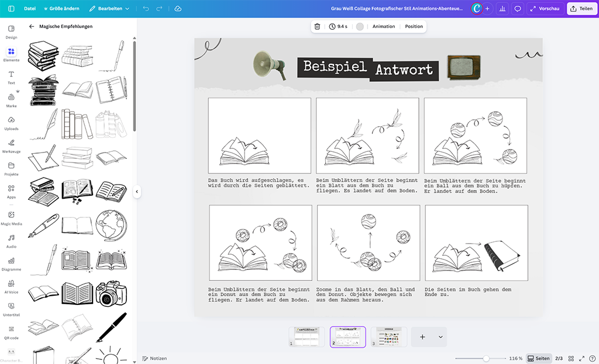Click the Teilen button

[x=582, y=8]
